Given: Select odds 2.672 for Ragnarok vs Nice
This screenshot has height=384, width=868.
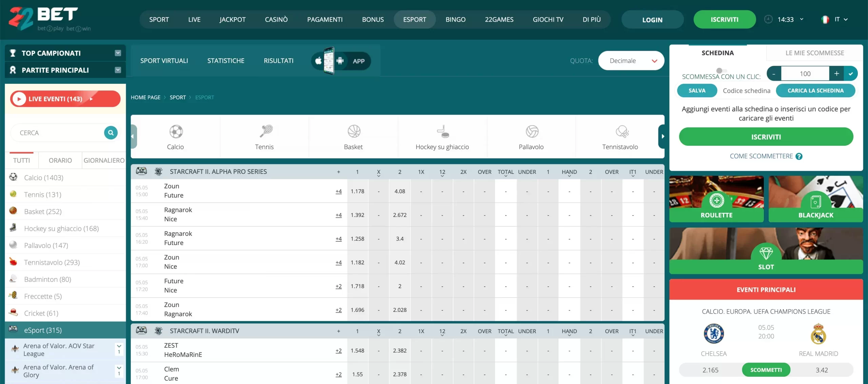Looking at the screenshot, I should (400, 215).
